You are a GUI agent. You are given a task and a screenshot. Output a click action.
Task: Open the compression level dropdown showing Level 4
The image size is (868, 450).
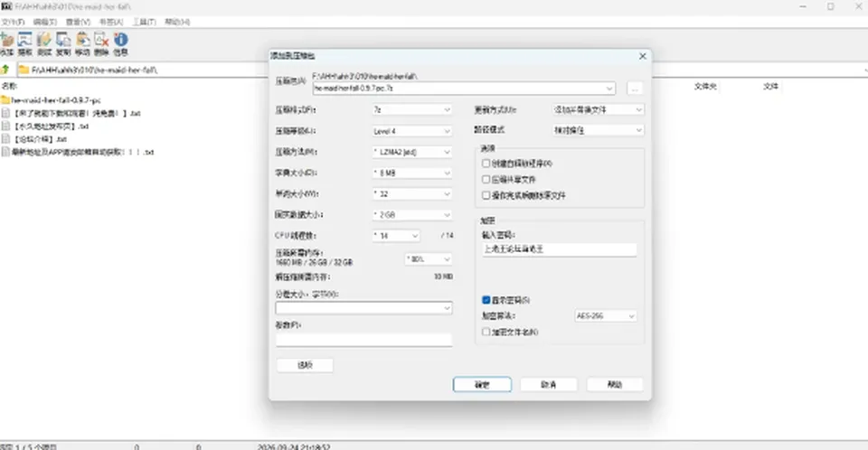(412, 131)
